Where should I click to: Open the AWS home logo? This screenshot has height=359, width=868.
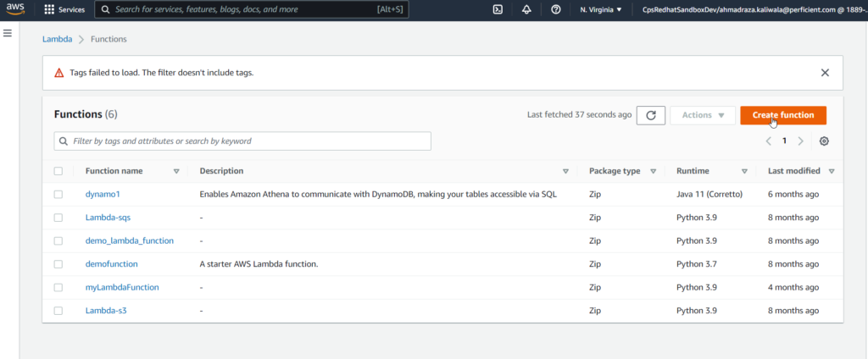tap(15, 9)
